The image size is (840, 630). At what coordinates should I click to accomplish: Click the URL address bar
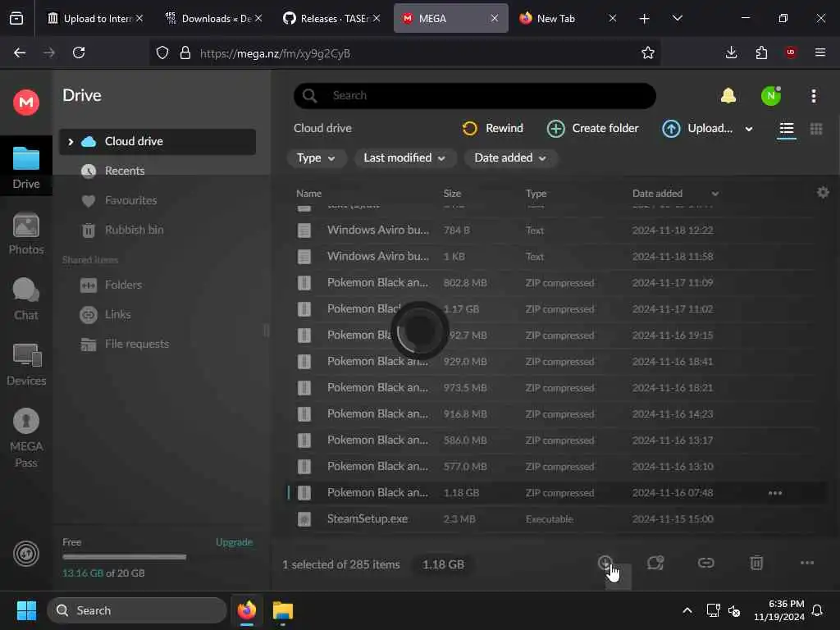(x=404, y=53)
